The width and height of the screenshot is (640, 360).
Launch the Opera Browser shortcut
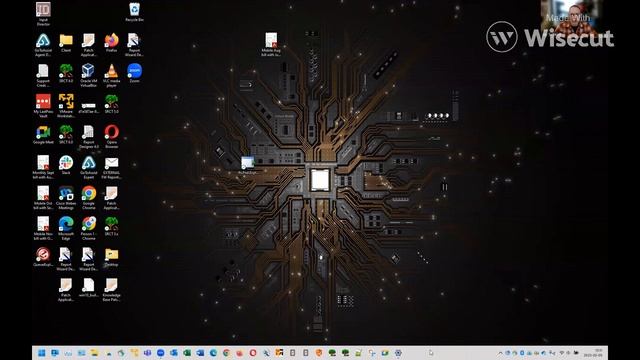tap(111, 137)
